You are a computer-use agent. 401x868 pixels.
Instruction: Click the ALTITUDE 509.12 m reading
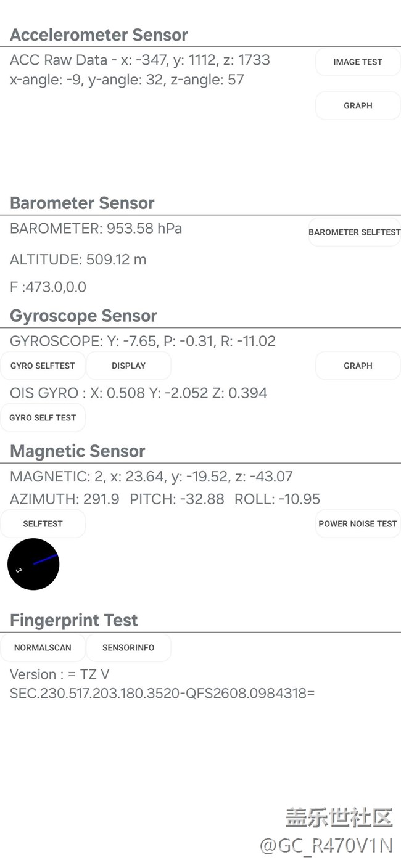pyautogui.click(x=78, y=260)
